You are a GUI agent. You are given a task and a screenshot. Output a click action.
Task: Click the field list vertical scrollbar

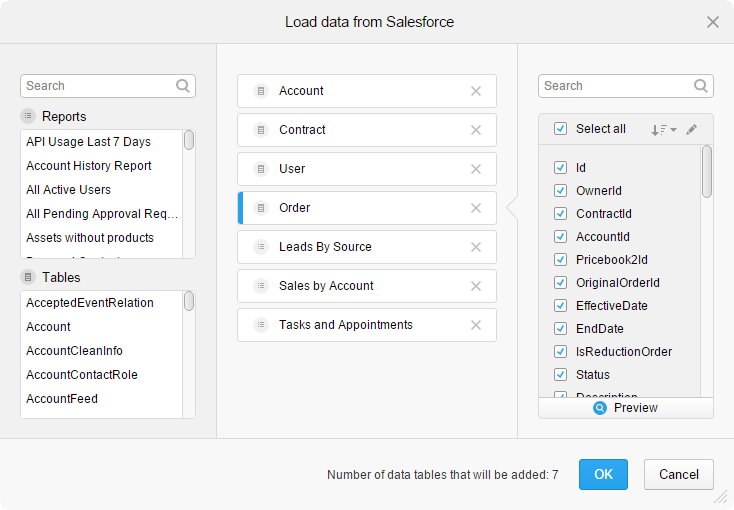[707, 171]
